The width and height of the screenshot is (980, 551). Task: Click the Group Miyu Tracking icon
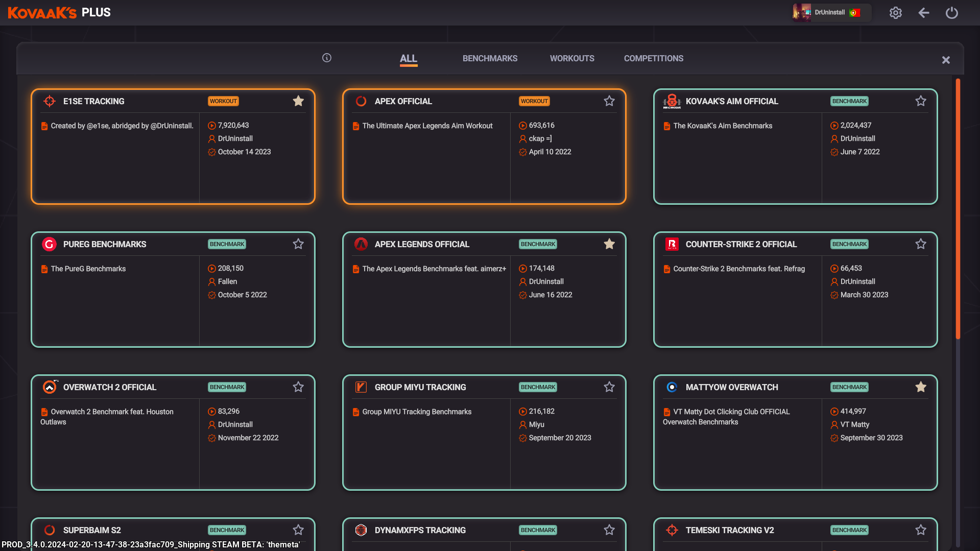[x=361, y=387]
